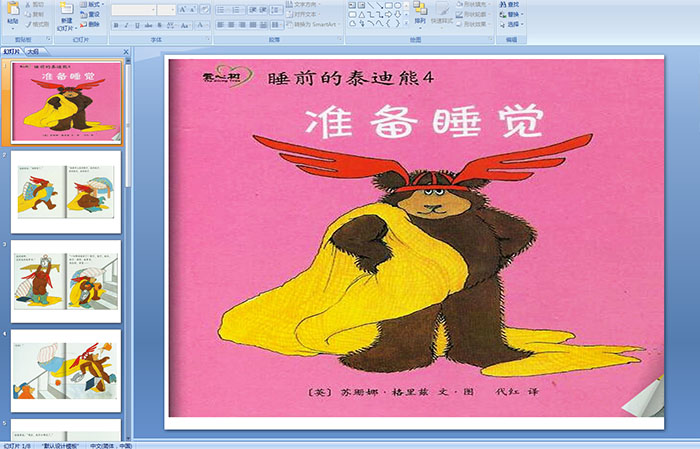This screenshot has width=700, height=449.
Task: Click 形状效果 shape effects button
Action: pos(473,24)
